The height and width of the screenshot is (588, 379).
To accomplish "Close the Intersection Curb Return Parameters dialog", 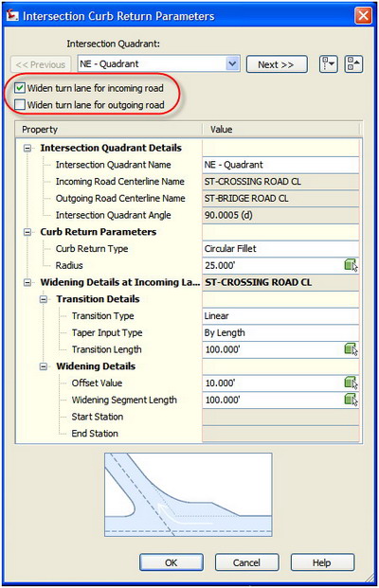I will click(x=363, y=16).
